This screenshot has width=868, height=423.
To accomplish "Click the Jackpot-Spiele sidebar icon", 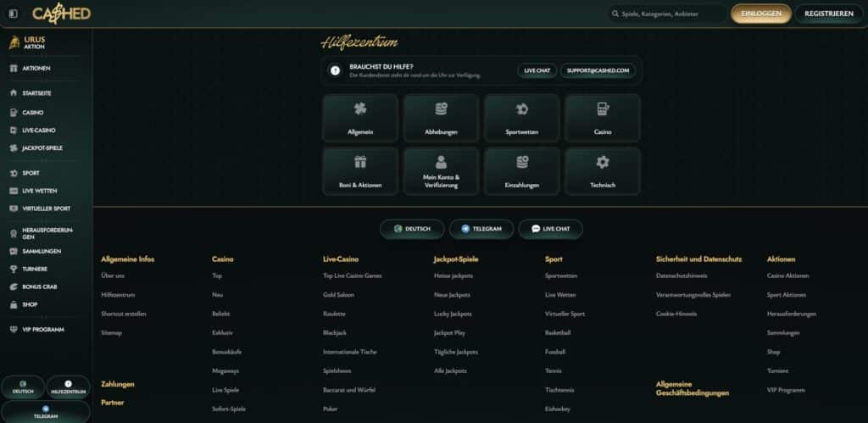I will click(14, 147).
